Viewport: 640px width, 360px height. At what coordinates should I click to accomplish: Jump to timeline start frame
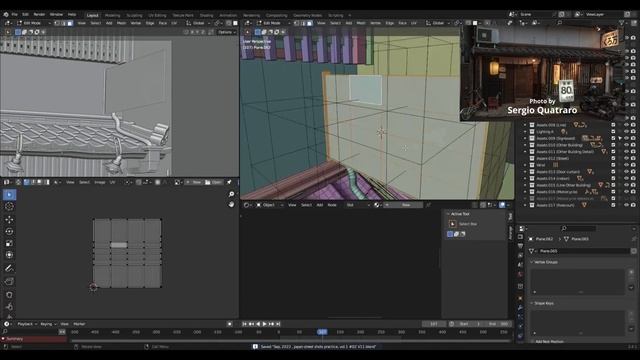click(244, 324)
